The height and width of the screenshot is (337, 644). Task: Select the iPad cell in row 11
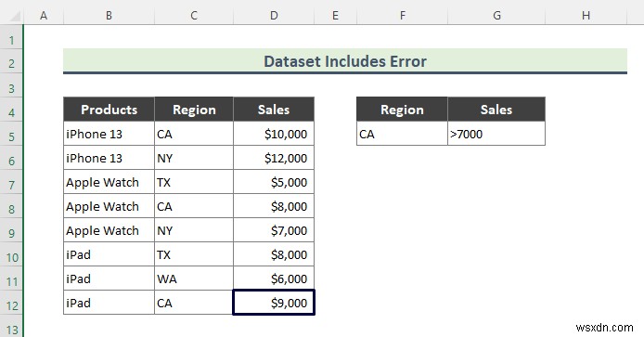click(x=109, y=279)
